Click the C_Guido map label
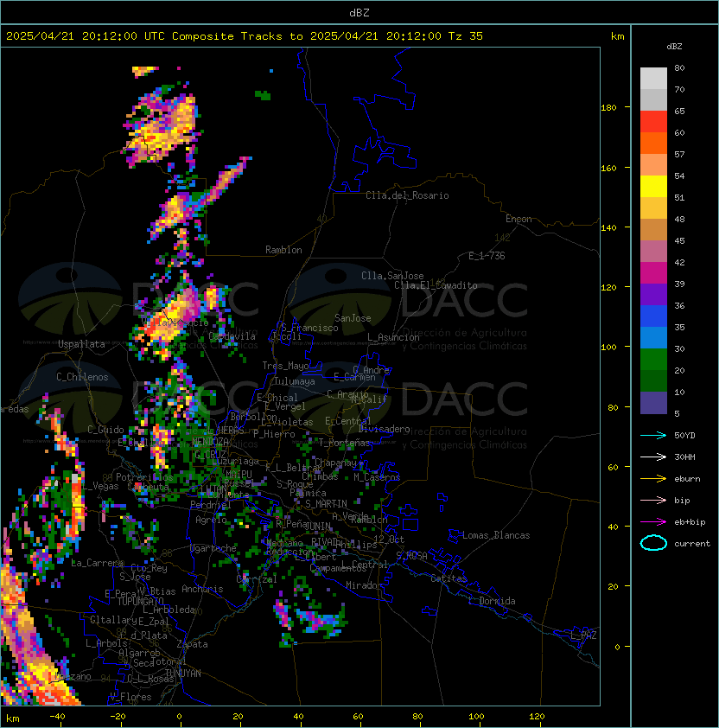The image size is (719, 728). [x=105, y=430]
